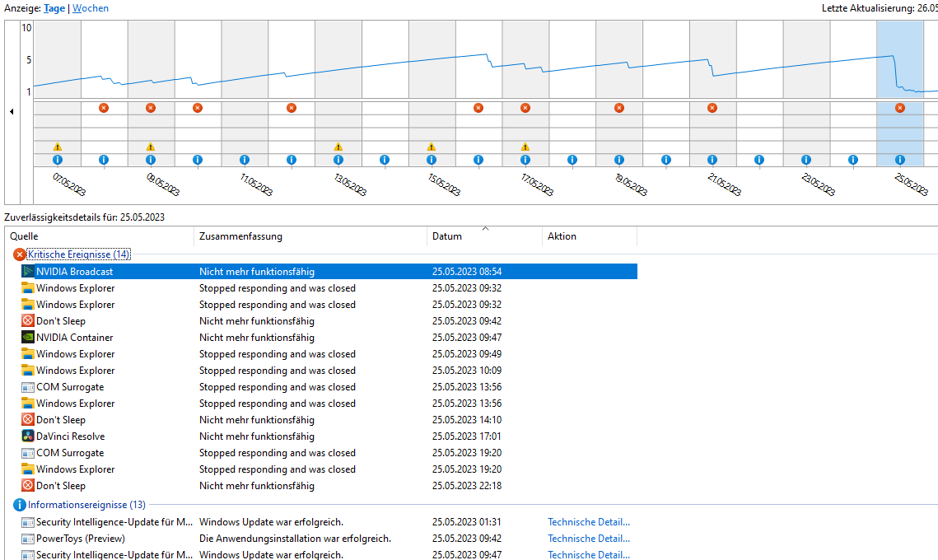
Task: Open Technische Details for PowerToys (Preview)
Action: click(x=589, y=539)
